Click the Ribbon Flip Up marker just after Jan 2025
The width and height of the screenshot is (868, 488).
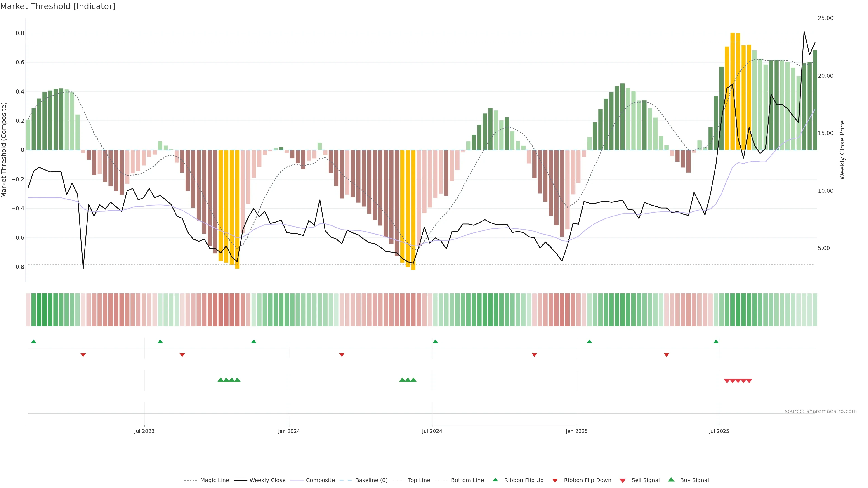tap(589, 342)
